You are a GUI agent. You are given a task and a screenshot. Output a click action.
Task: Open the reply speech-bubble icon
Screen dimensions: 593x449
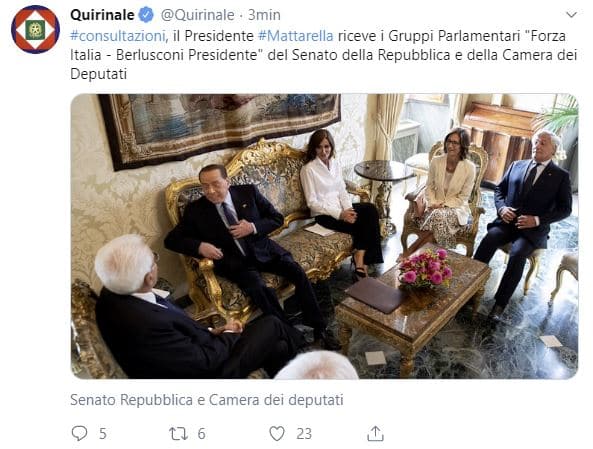79,433
